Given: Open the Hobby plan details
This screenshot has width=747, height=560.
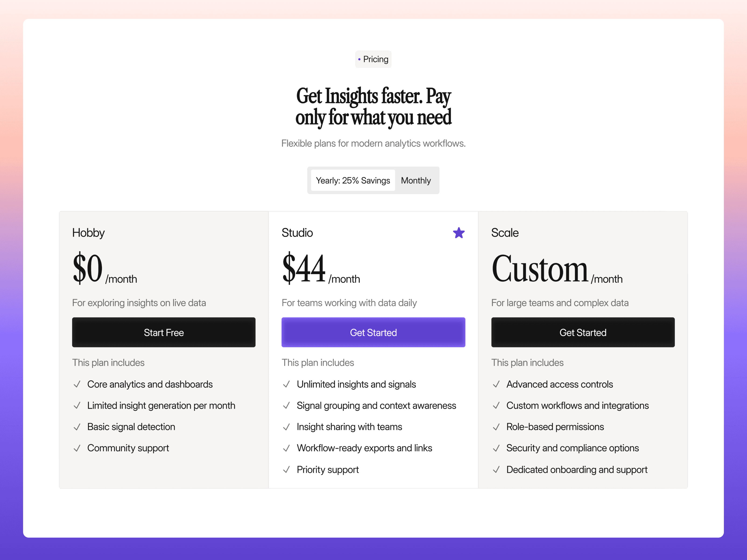Looking at the screenshot, I should [88, 233].
